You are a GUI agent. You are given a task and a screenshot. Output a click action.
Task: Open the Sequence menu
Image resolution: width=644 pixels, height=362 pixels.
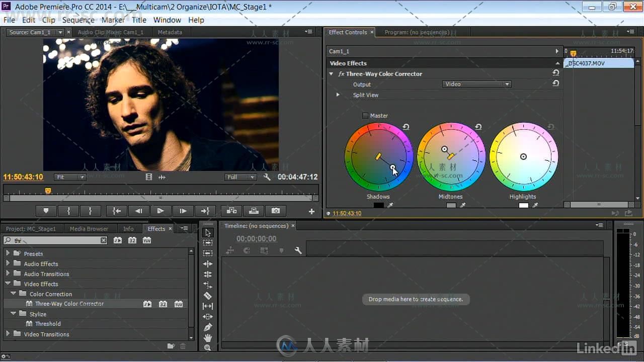pos(78,20)
